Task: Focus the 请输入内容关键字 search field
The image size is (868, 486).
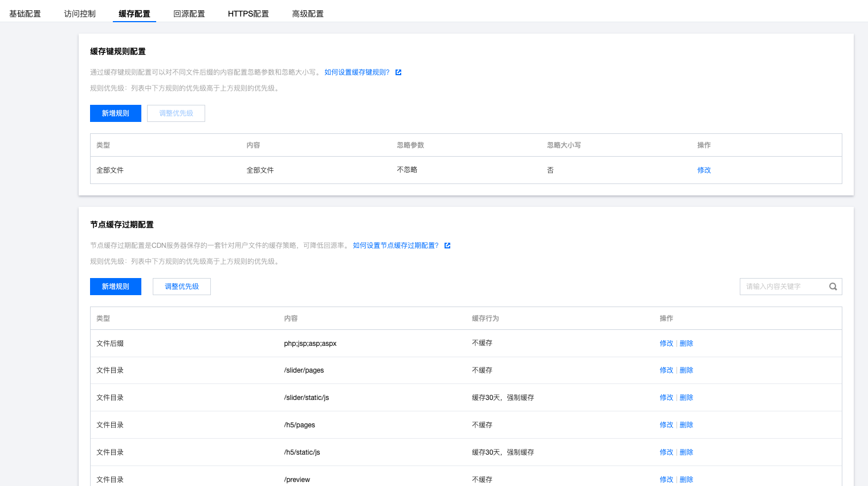Action: (790, 287)
